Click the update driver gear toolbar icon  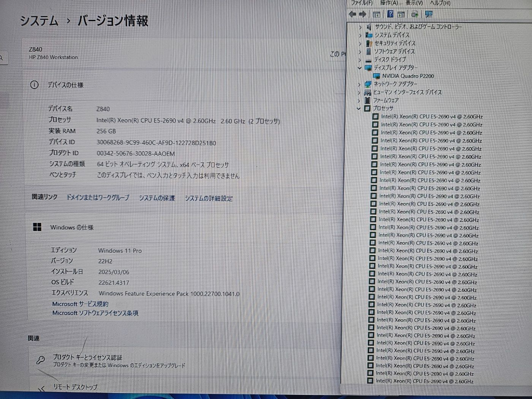(415, 14)
